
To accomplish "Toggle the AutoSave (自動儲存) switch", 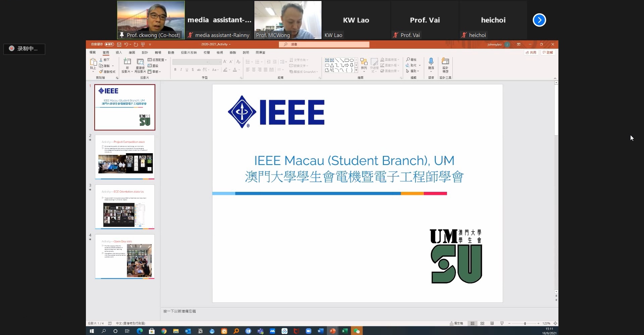I will 109,44.
